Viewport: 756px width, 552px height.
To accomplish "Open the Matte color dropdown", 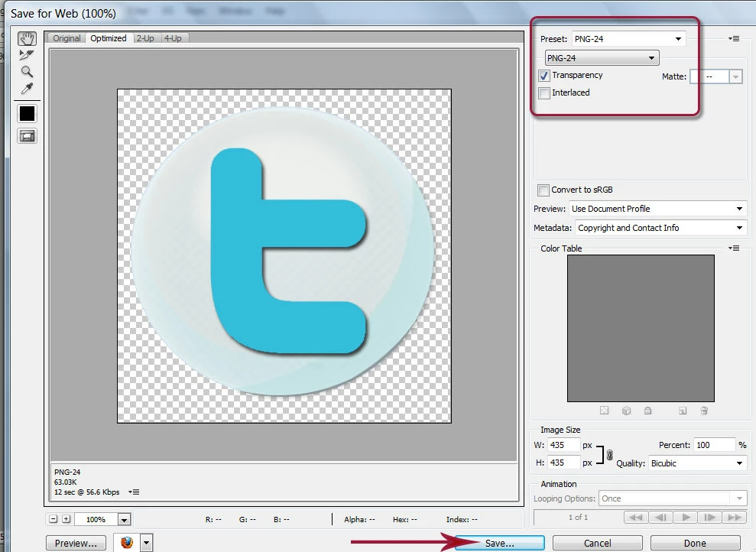I will click(x=735, y=76).
